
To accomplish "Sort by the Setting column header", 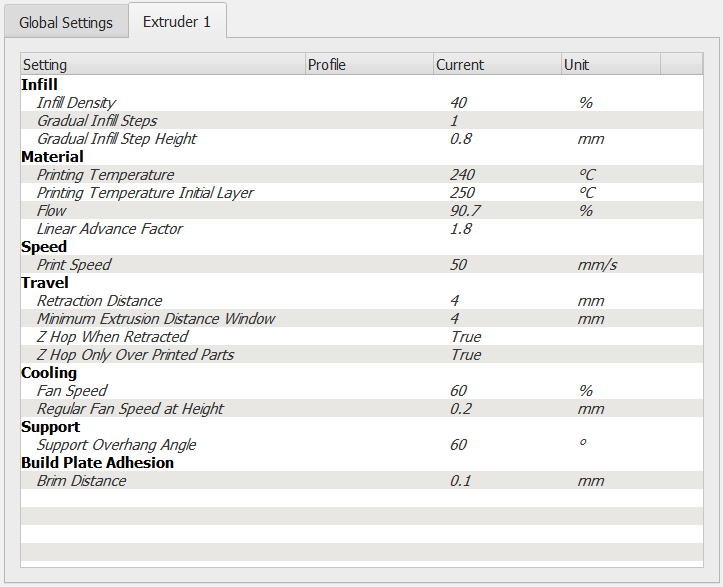I will [x=163, y=64].
